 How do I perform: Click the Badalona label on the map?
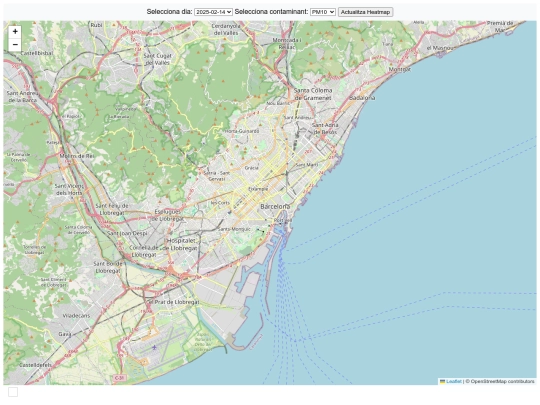pyautogui.click(x=362, y=98)
